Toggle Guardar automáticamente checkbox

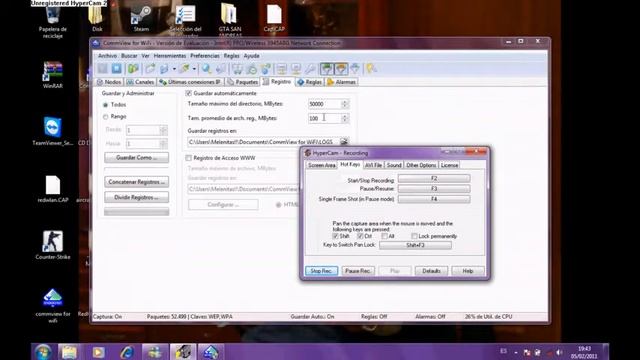[189, 93]
